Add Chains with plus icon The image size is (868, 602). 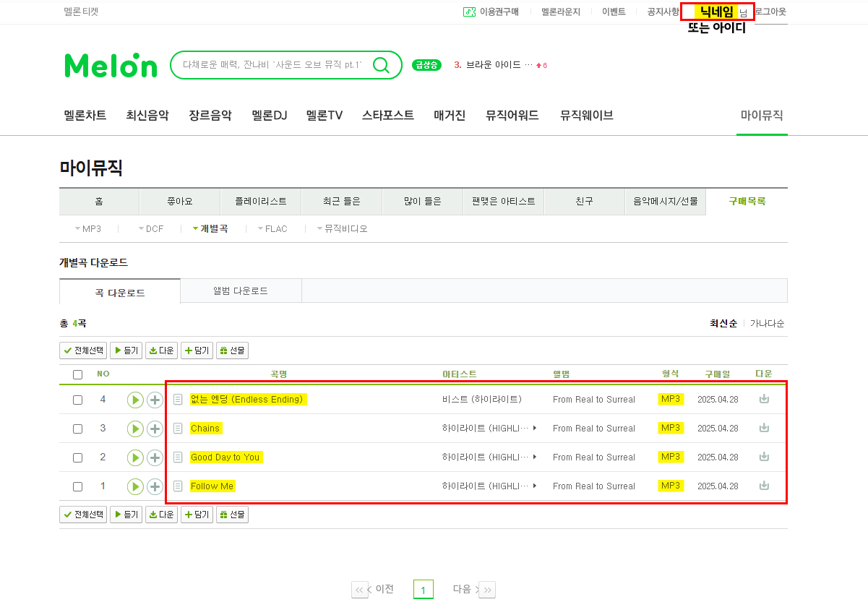pos(155,429)
